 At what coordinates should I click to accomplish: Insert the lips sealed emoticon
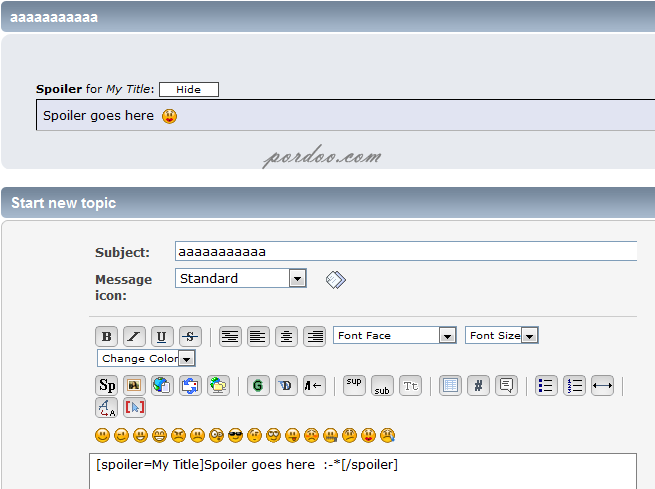point(330,436)
